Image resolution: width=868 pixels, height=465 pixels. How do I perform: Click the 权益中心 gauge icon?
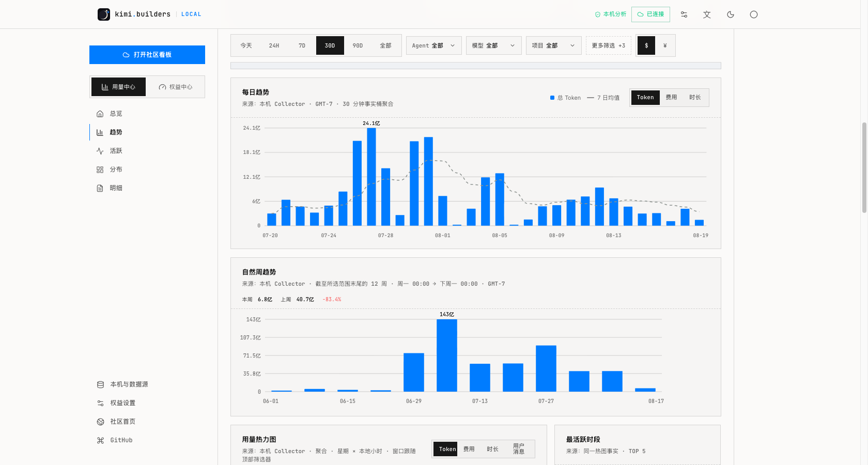tap(162, 87)
